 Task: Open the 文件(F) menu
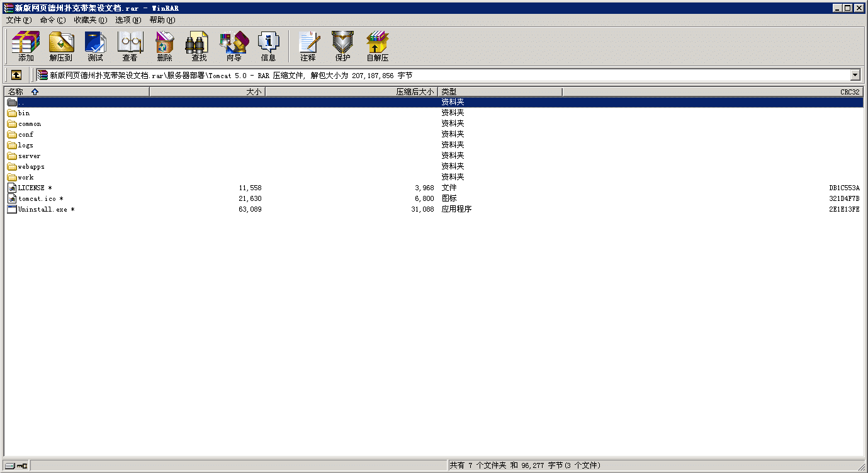18,20
